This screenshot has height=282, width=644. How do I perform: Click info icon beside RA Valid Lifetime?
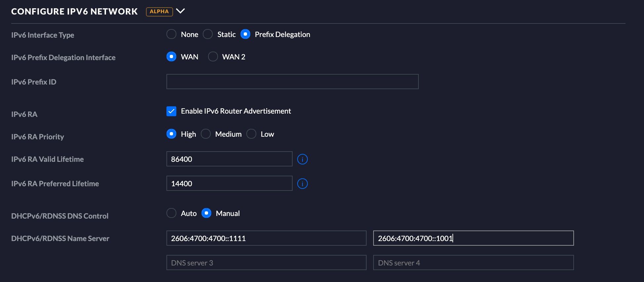tap(302, 159)
